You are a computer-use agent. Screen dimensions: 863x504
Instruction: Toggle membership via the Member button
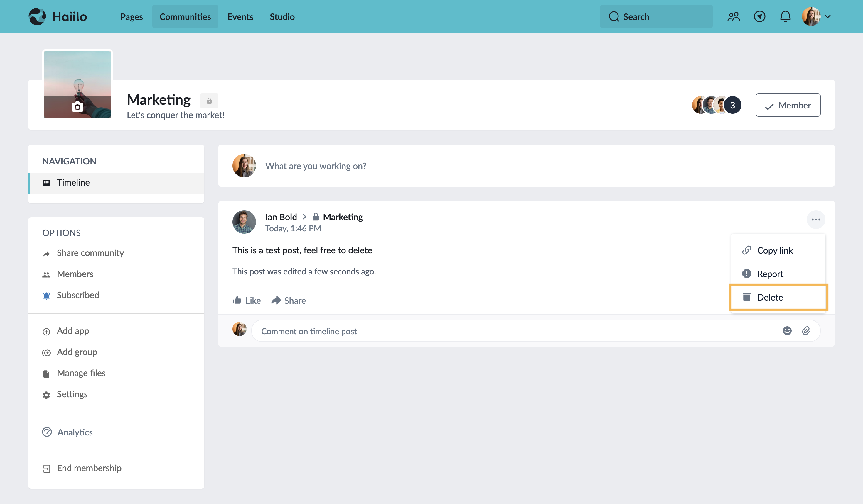(x=788, y=105)
